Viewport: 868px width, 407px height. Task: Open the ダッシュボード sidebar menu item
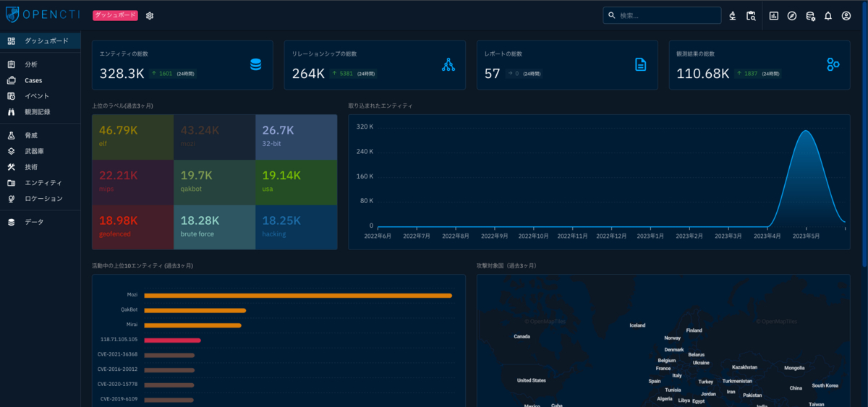coord(41,41)
